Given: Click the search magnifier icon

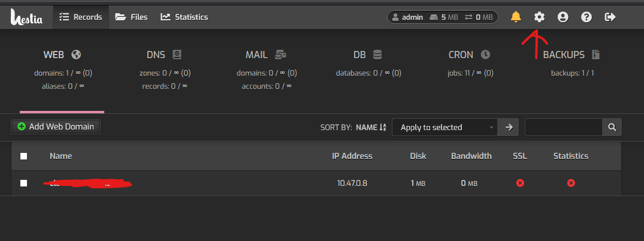Looking at the screenshot, I should click(x=612, y=127).
